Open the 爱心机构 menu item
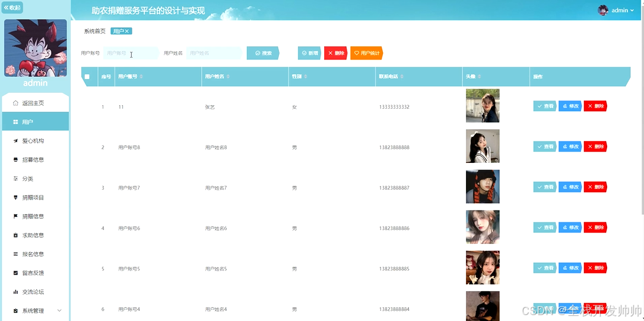This screenshot has width=644, height=321. pyautogui.click(x=36, y=141)
